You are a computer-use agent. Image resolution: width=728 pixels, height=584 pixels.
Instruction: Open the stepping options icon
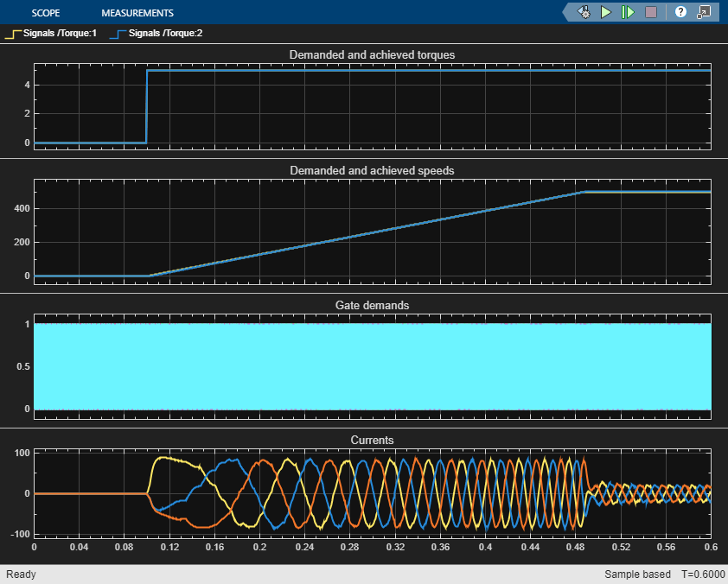tap(584, 12)
